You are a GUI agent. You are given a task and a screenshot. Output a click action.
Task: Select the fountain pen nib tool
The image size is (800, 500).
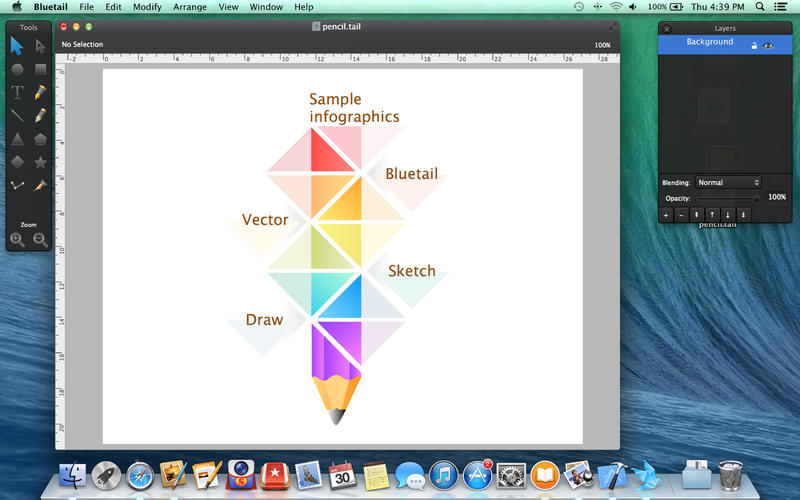[x=40, y=92]
